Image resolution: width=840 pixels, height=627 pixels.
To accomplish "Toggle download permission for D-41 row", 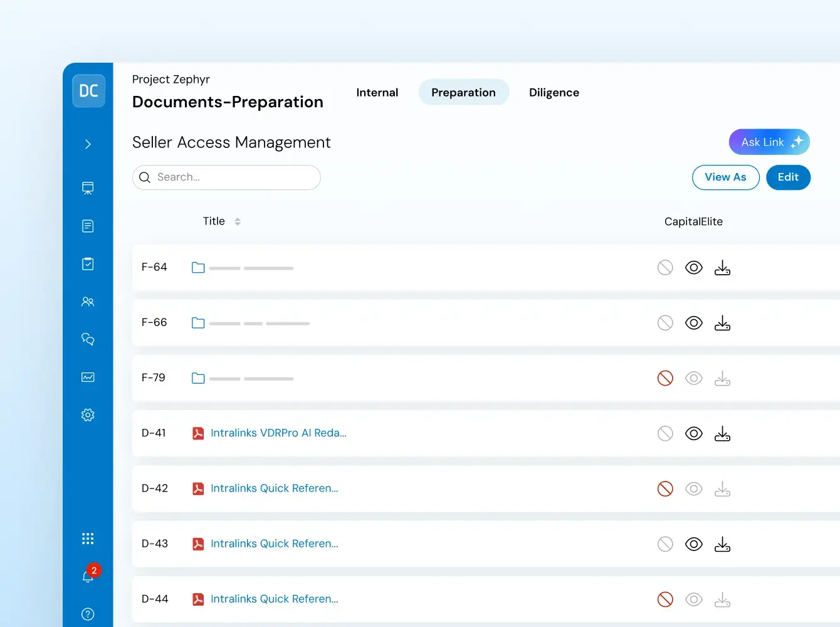I will tap(722, 433).
